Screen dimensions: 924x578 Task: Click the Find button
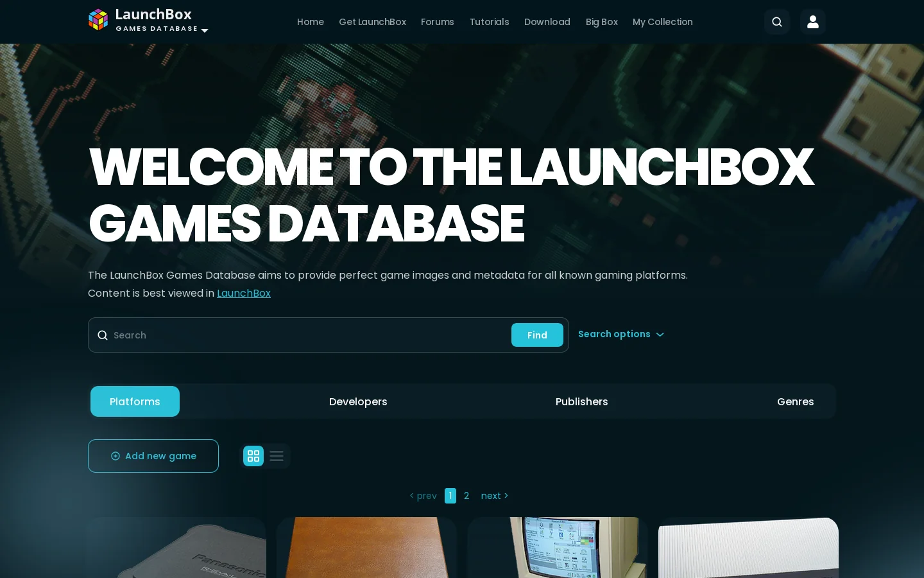[537, 335]
